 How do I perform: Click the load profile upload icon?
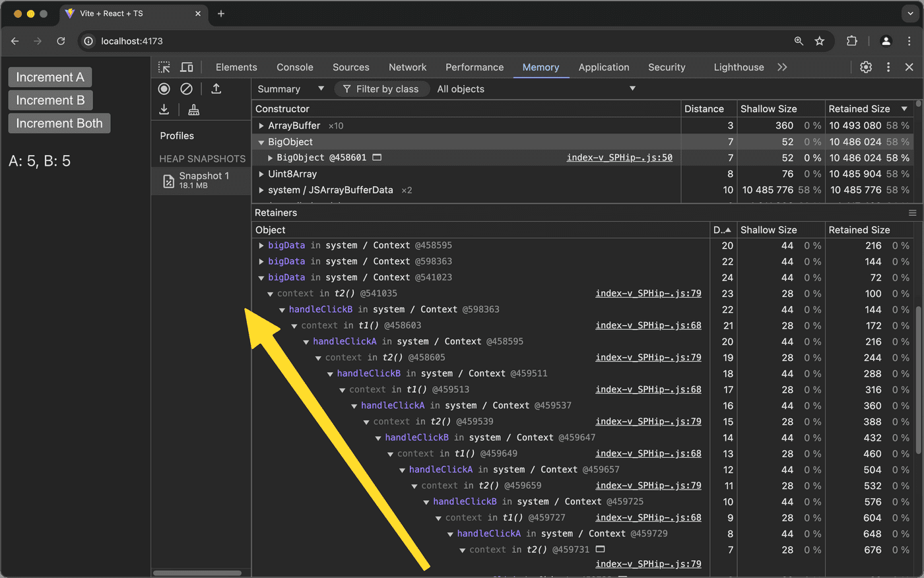[x=216, y=88]
